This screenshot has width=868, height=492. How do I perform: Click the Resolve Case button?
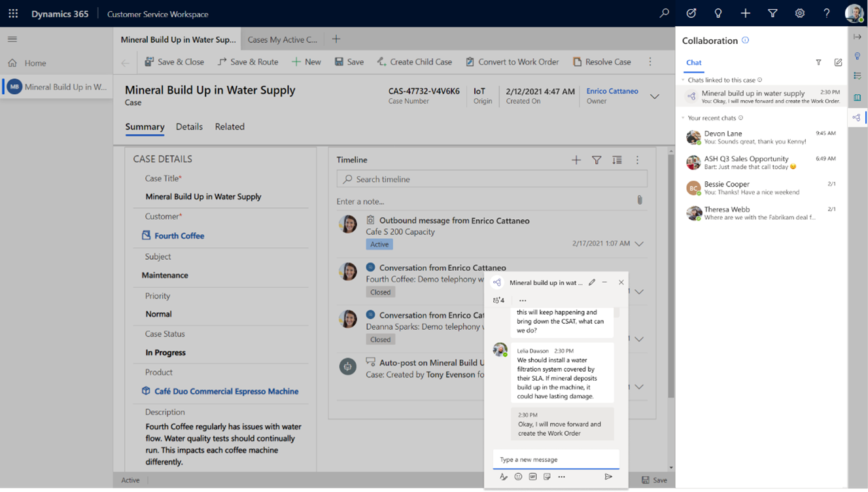[601, 61]
